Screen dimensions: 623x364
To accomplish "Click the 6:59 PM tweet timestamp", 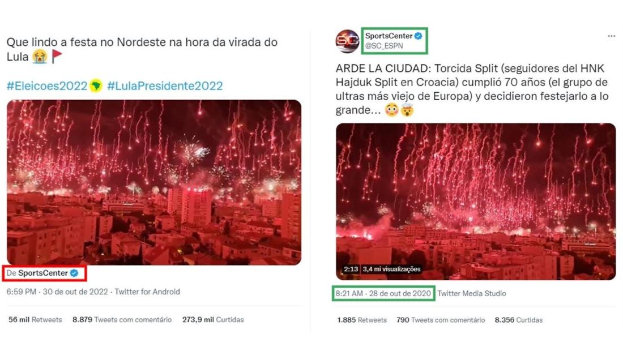I will [22, 292].
